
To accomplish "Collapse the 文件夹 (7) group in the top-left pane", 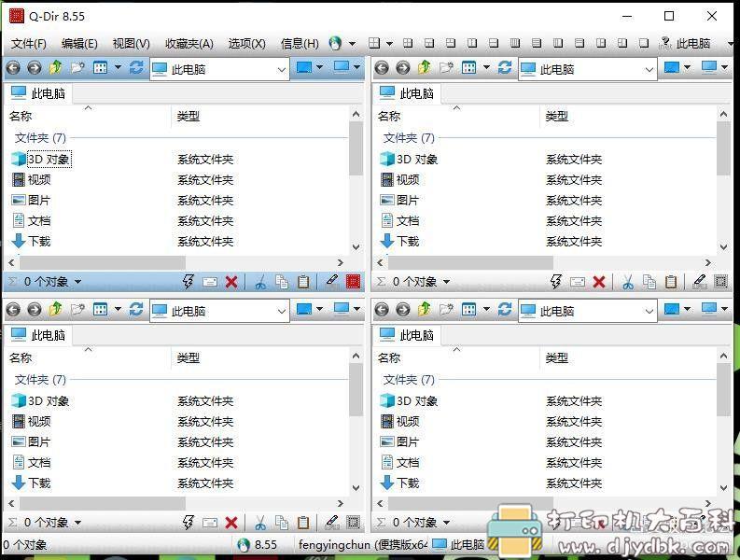I will click(40, 138).
